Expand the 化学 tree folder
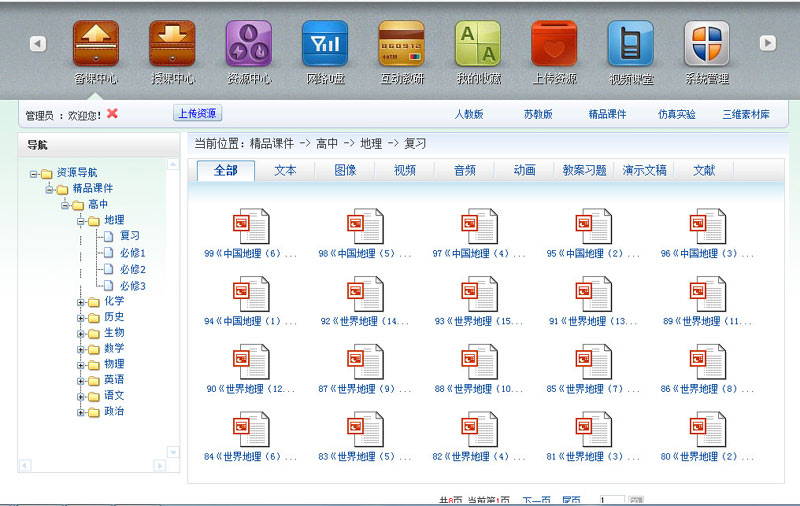This screenshot has height=506, width=800. (x=81, y=301)
